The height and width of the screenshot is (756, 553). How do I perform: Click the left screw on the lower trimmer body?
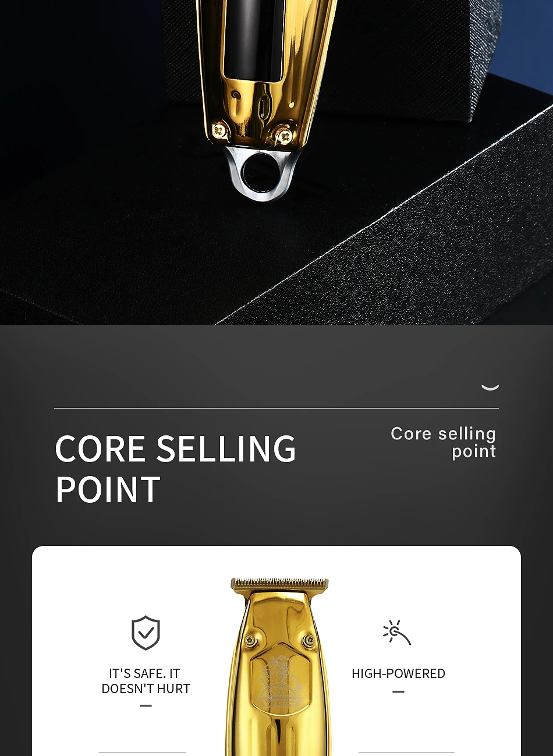click(250, 641)
